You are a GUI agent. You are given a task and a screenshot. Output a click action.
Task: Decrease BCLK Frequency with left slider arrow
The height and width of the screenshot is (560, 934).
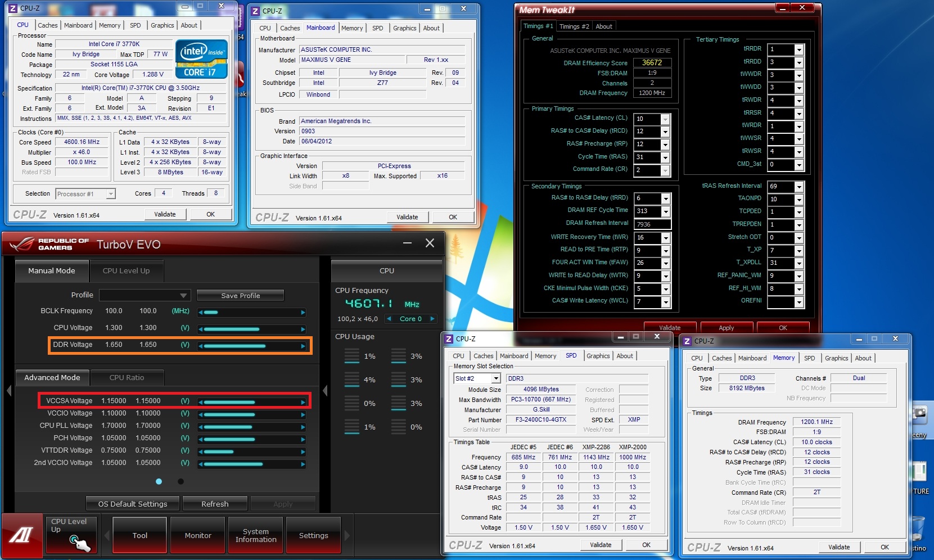click(200, 312)
